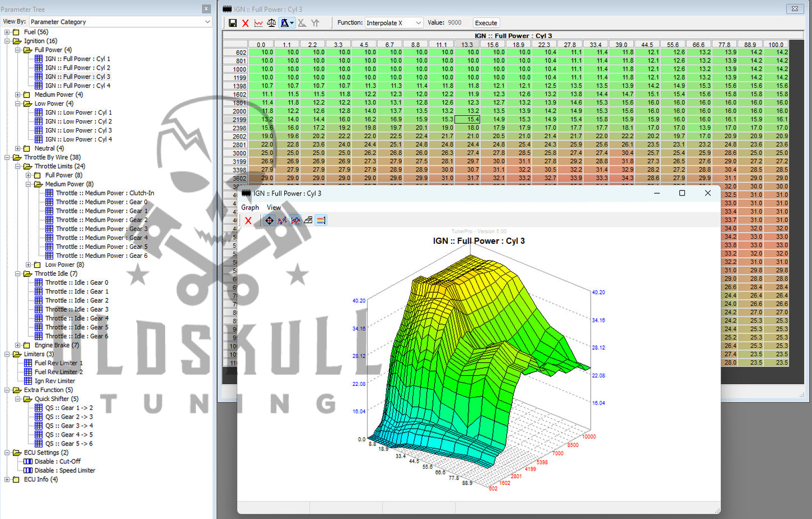Click the stacked surface layers icon
The width and height of the screenshot is (812, 519).
tap(308, 221)
